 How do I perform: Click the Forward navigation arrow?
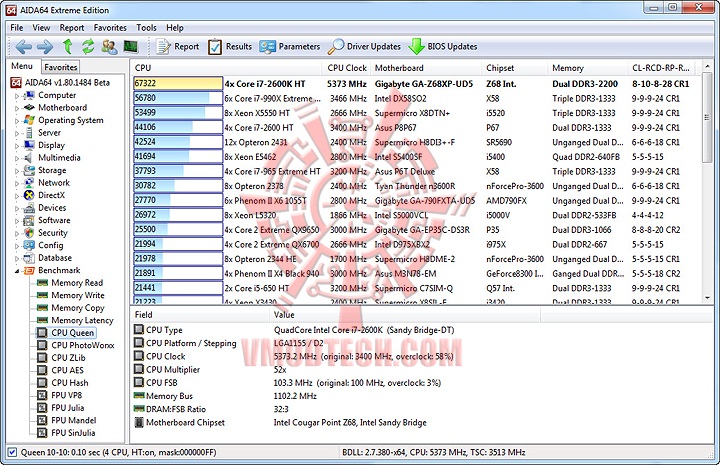pyautogui.click(x=45, y=46)
